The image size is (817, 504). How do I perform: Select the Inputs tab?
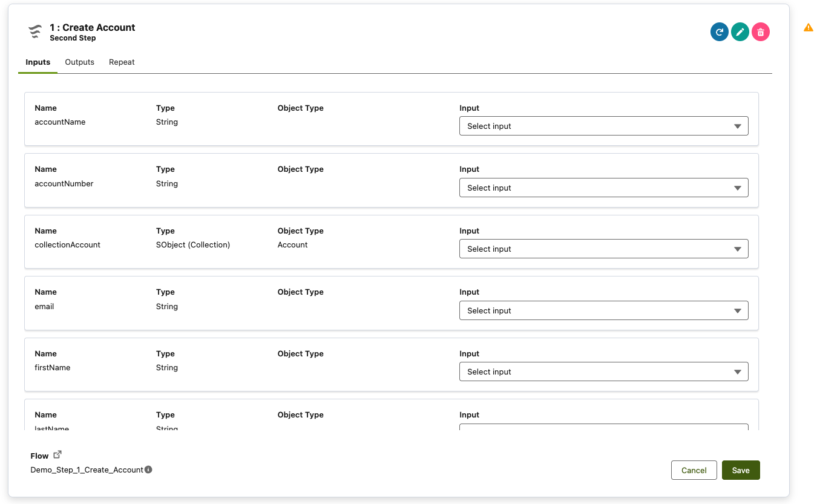click(38, 62)
